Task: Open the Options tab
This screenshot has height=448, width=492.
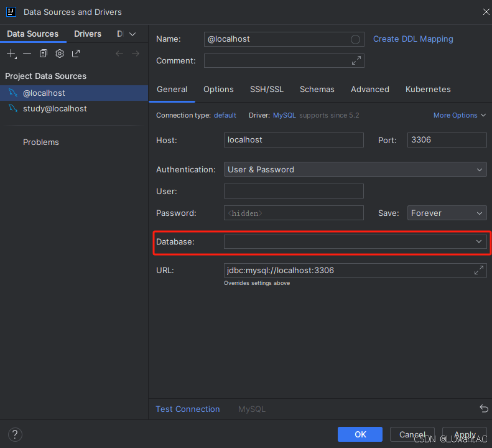Action: [x=218, y=90]
